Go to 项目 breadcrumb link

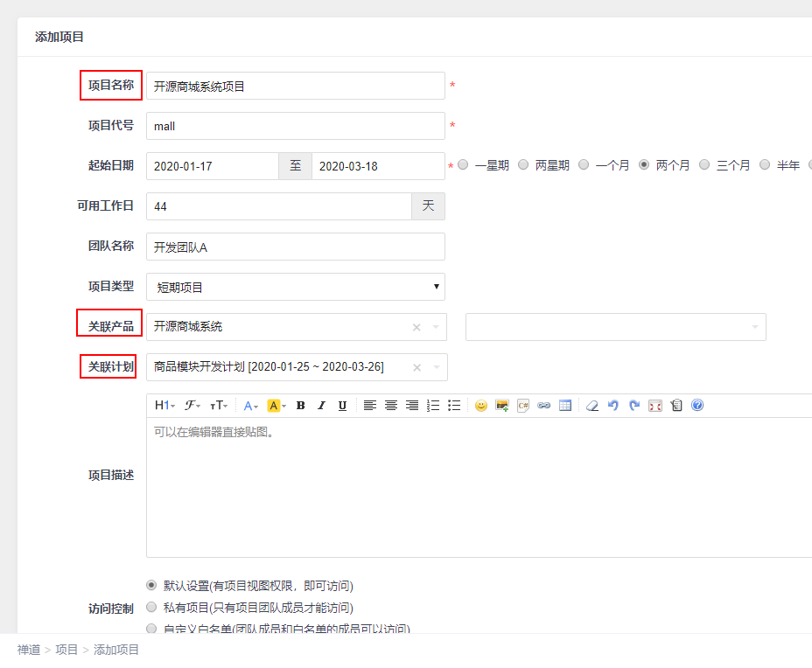point(66,650)
